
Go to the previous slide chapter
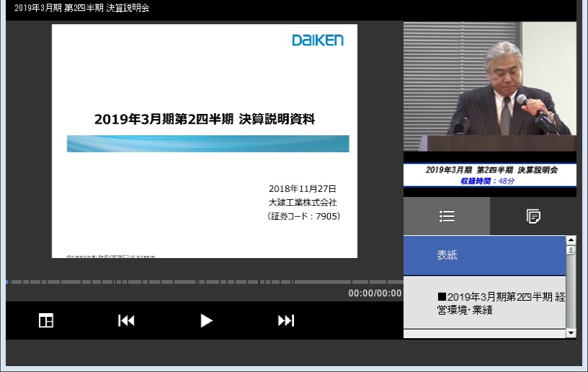pos(126,321)
